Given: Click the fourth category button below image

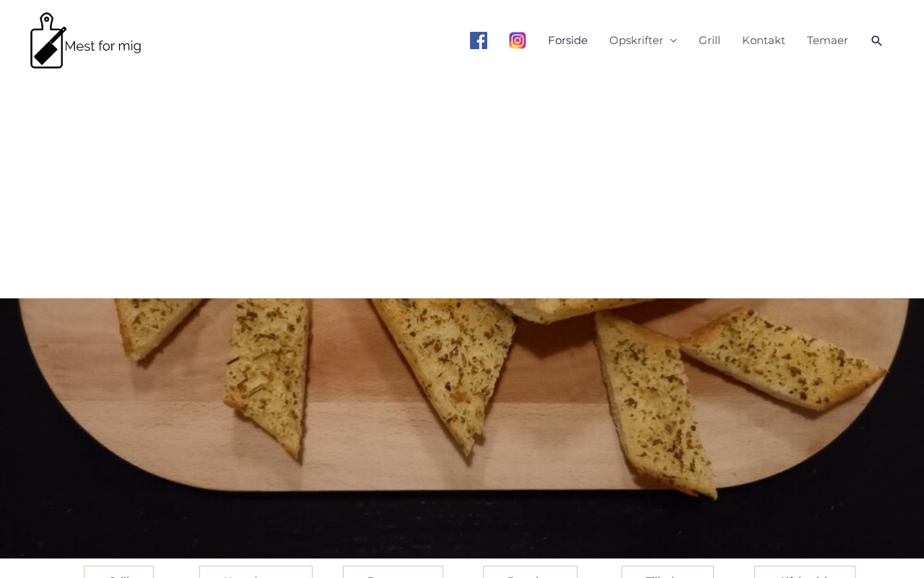Looking at the screenshot, I should [530, 572].
